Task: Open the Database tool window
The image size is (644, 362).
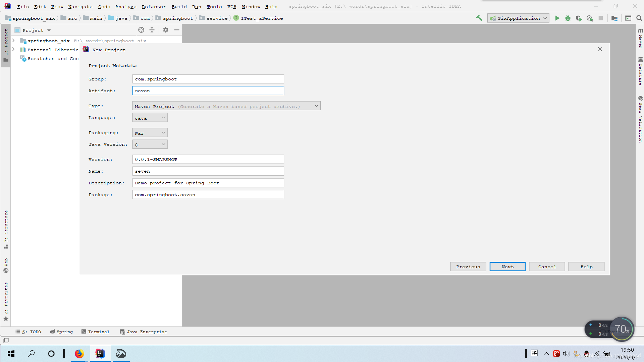Action: (640, 71)
